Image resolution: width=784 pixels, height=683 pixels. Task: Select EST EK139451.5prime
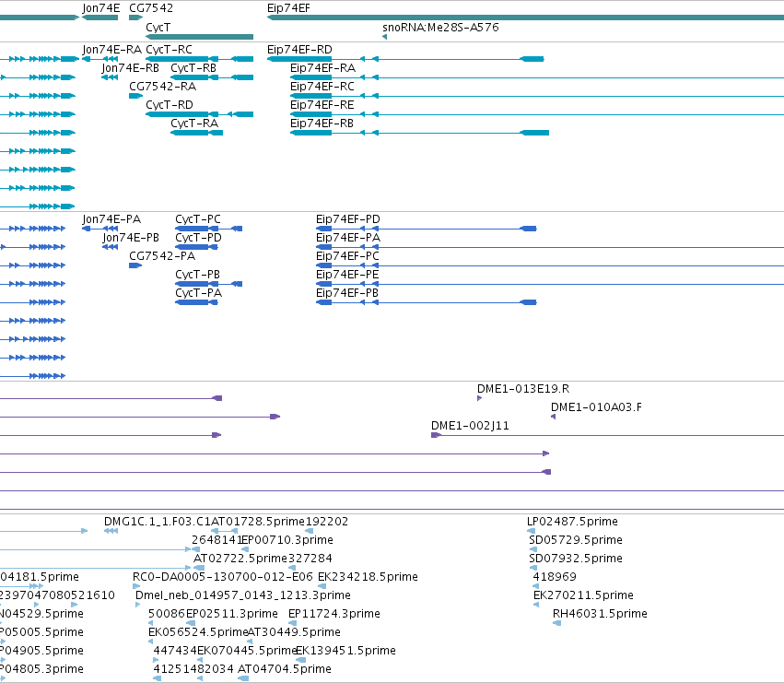tap(346, 651)
